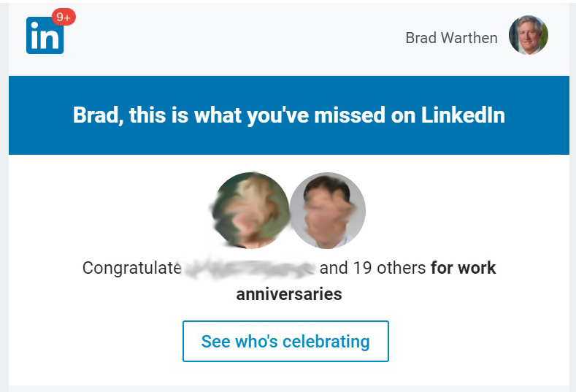The image size is (576, 392).
Task: Click the bold "for work" text
Action: tap(464, 268)
